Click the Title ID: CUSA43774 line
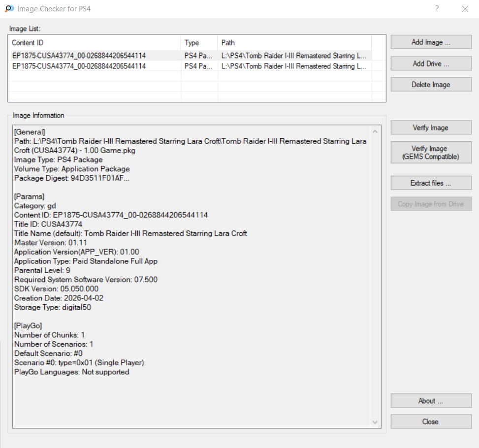 pos(48,224)
